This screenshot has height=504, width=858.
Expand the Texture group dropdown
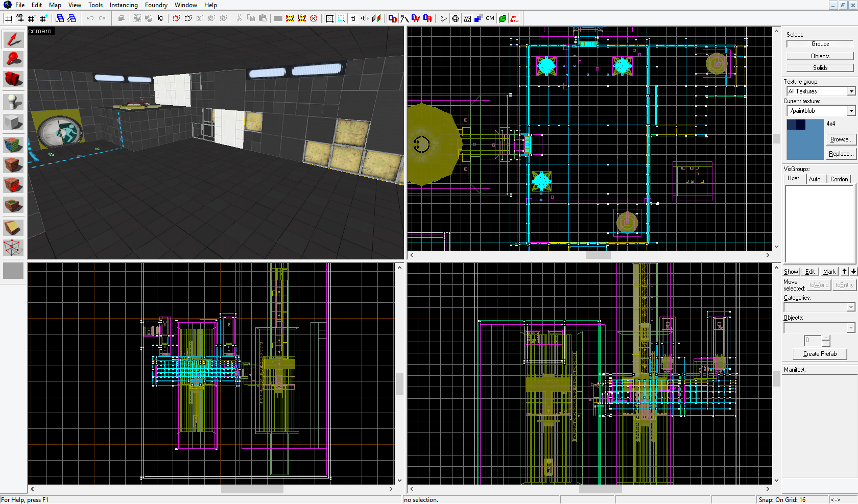point(851,91)
